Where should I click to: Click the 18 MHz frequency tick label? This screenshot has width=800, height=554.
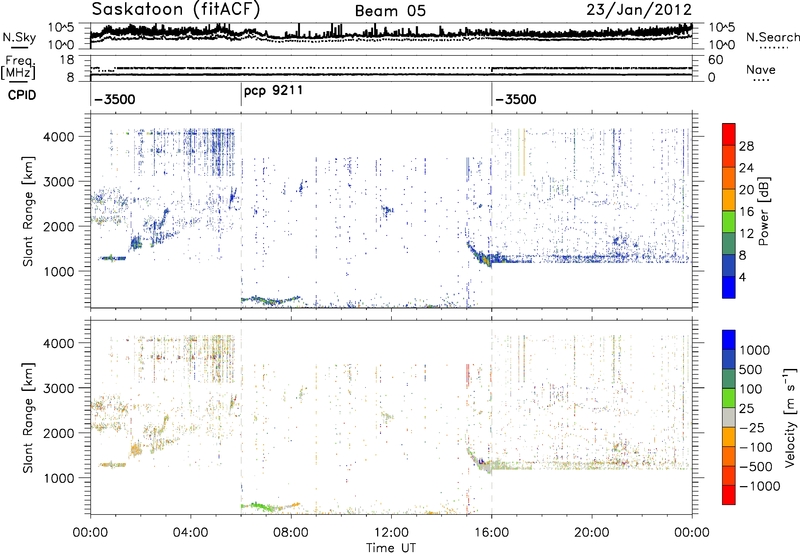click(x=68, y=60)
